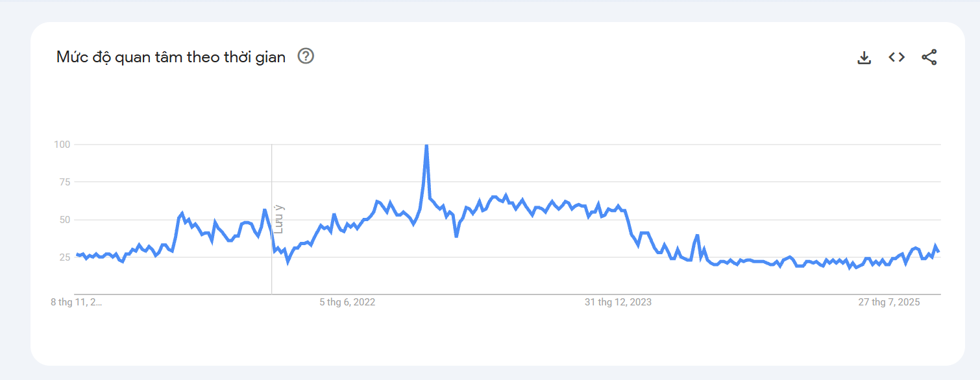The image size is (980, 380).
Task: Click the truncated "8 thg 11, 2..." date label
Action: [77, 302]
